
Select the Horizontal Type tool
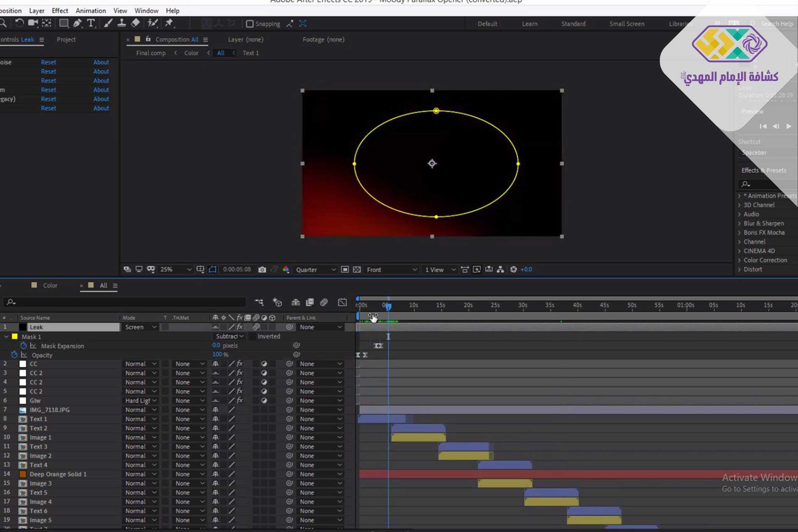click(91, 23)
